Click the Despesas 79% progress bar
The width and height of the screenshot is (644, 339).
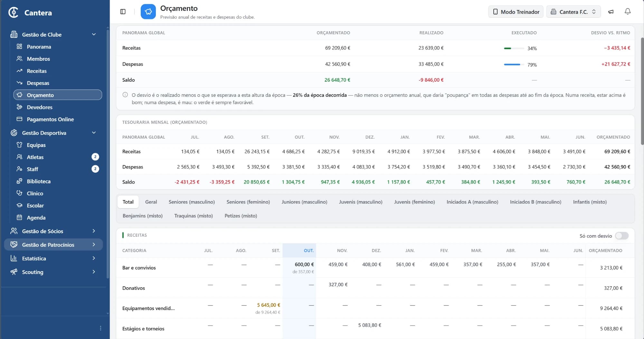[x=514, y=64]
